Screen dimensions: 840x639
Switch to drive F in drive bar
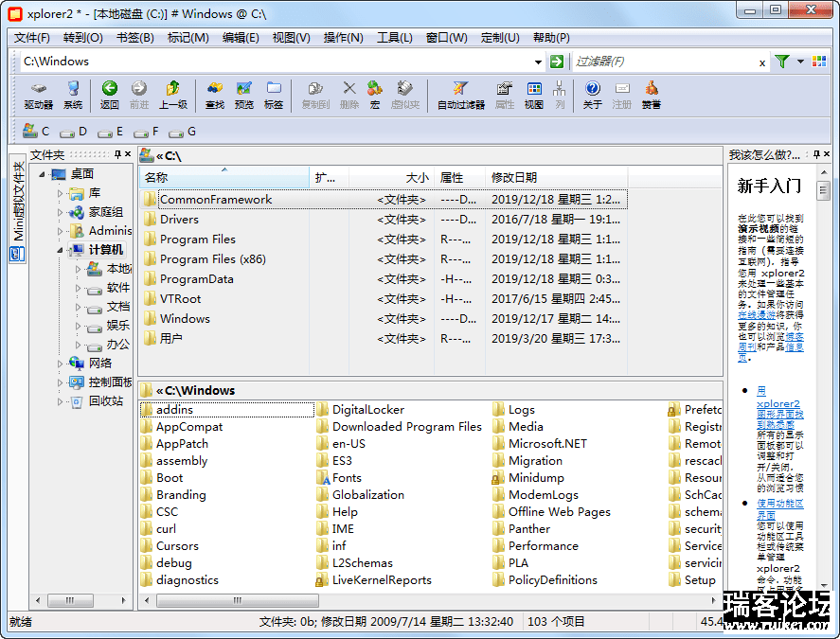point(146,132)
